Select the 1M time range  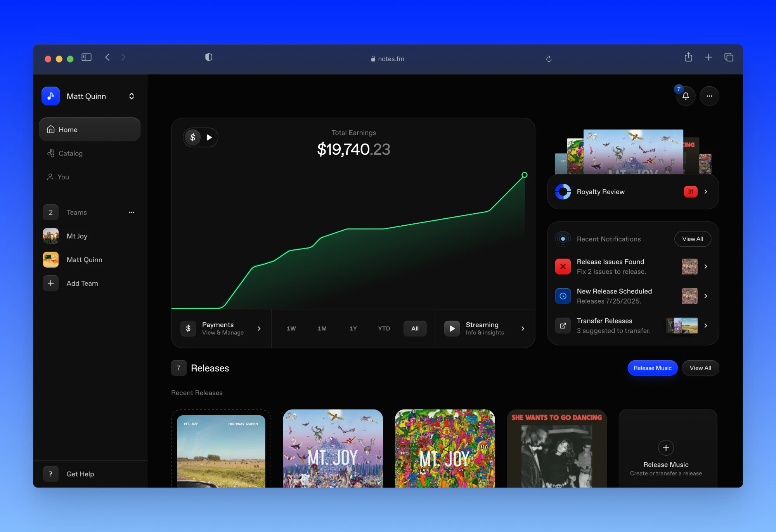pos(322,328)
